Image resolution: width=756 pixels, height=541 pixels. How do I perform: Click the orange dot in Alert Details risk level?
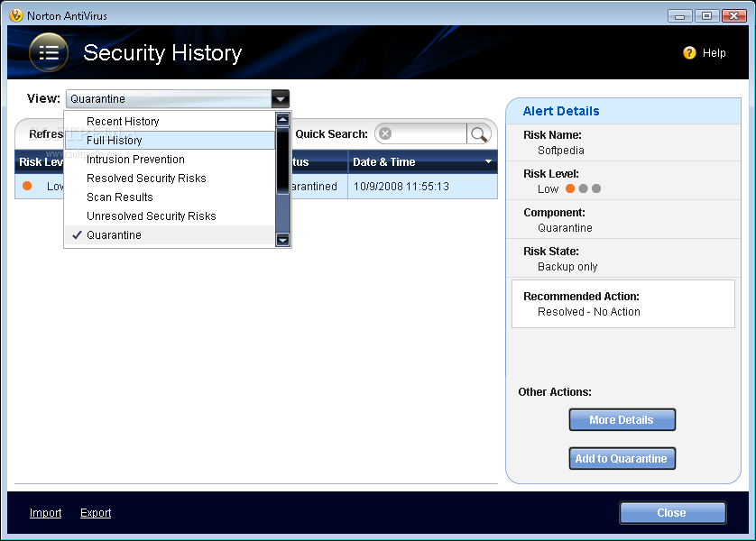click(570, 188)
